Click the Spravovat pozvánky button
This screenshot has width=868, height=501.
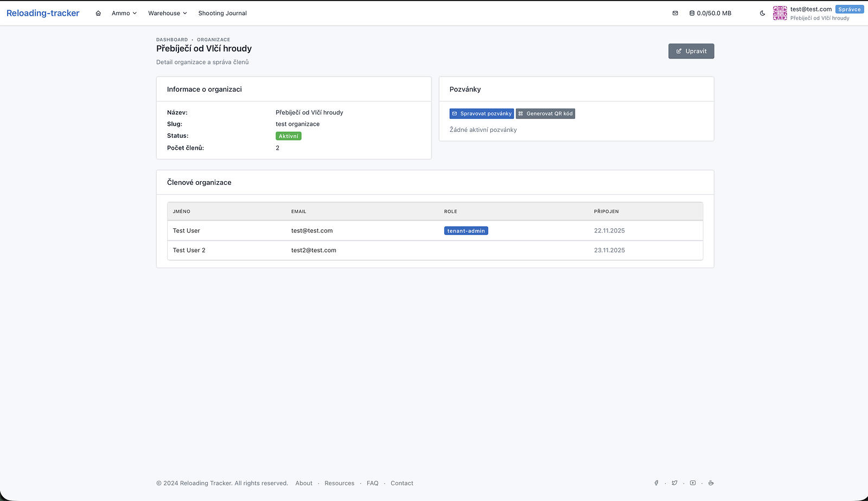coord(481,113)
